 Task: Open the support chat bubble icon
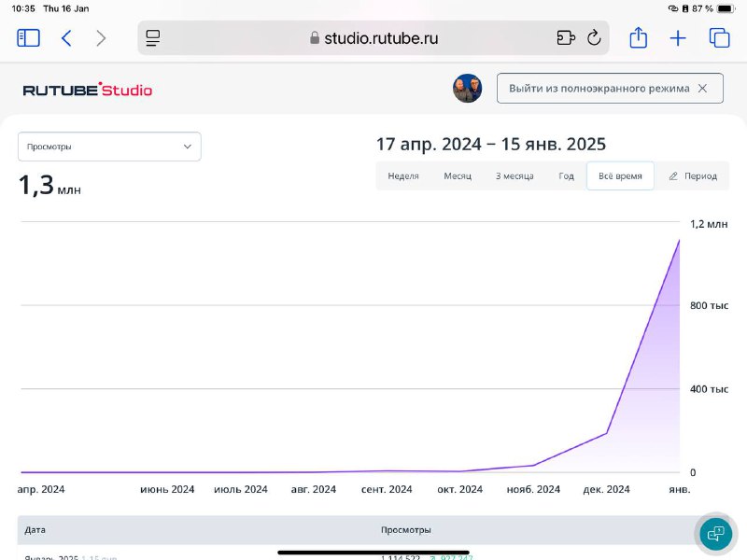715,533
